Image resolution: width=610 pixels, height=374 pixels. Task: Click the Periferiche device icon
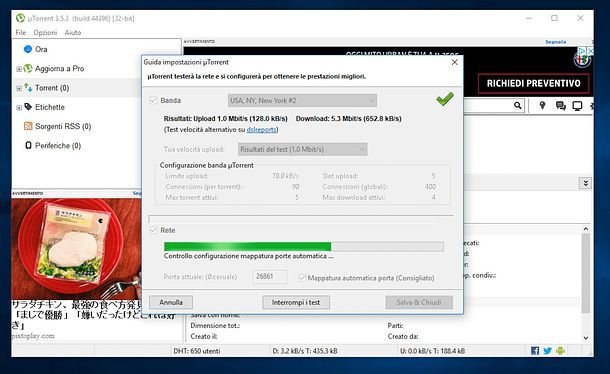28,145
